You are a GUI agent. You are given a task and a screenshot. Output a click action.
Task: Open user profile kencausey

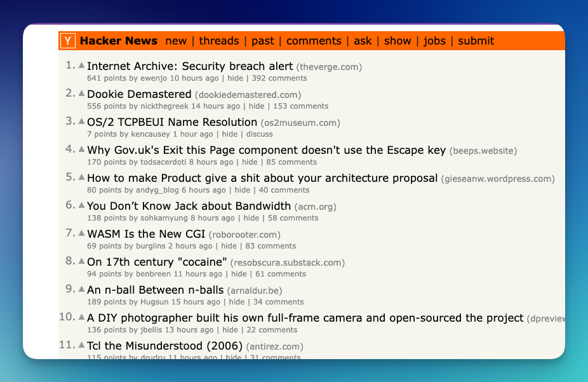click(x=150, y=134)
